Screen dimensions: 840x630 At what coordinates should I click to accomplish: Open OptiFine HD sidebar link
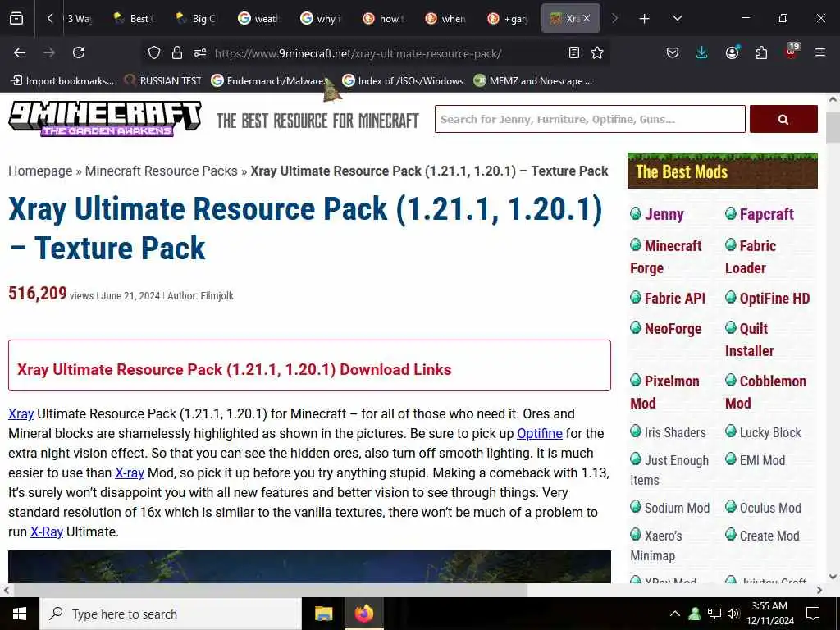(x=774, y=299)
